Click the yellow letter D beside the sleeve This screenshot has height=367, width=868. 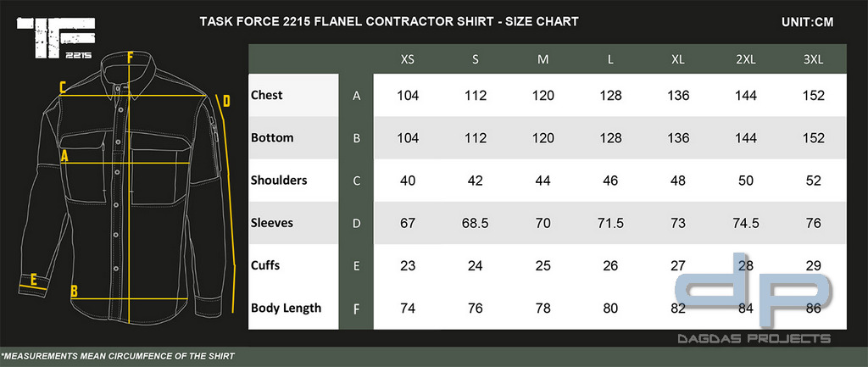tap(225, 102)
